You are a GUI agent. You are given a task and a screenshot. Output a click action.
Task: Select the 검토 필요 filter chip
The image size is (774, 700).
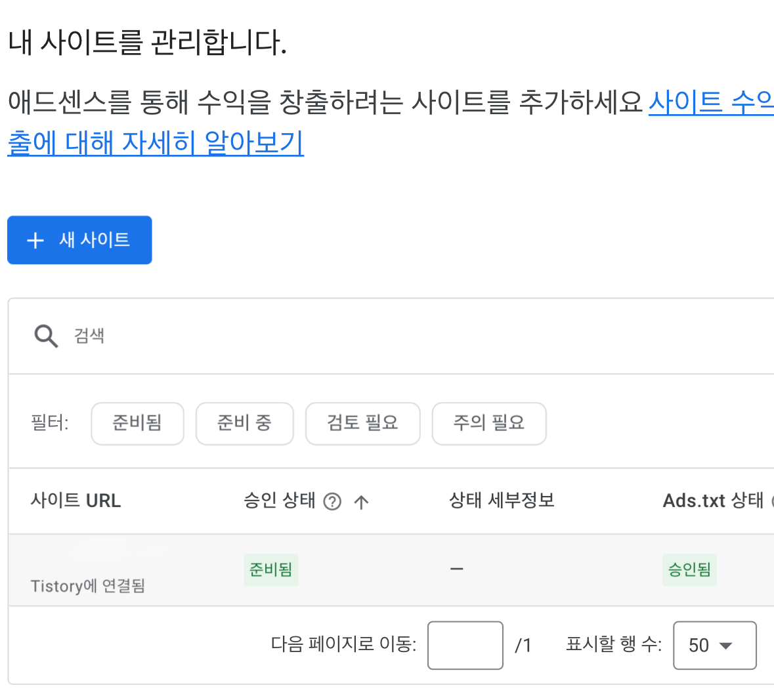[x=362, y=424]
